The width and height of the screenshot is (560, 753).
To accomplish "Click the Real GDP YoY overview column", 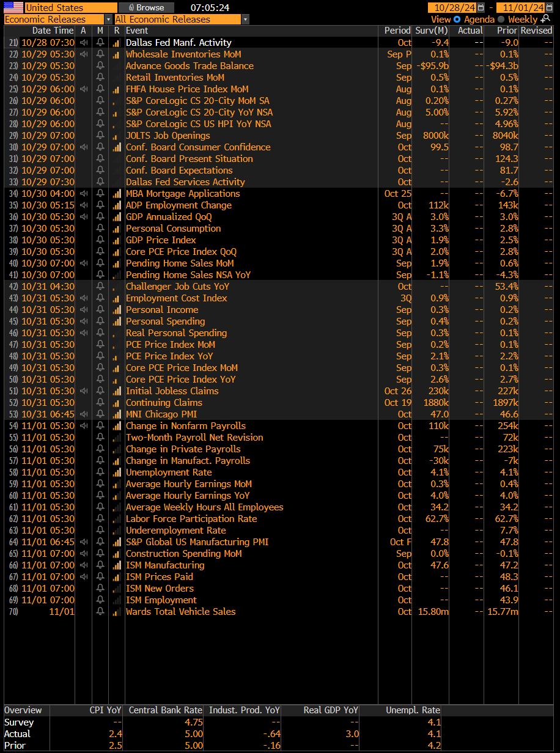I will coord(331,710).
